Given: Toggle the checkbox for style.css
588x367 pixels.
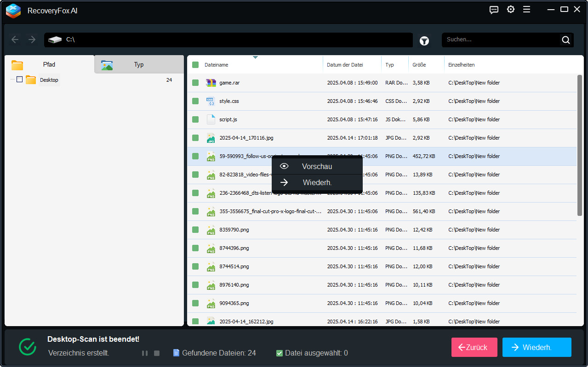Looking at the screenshot, I should 195,101.
